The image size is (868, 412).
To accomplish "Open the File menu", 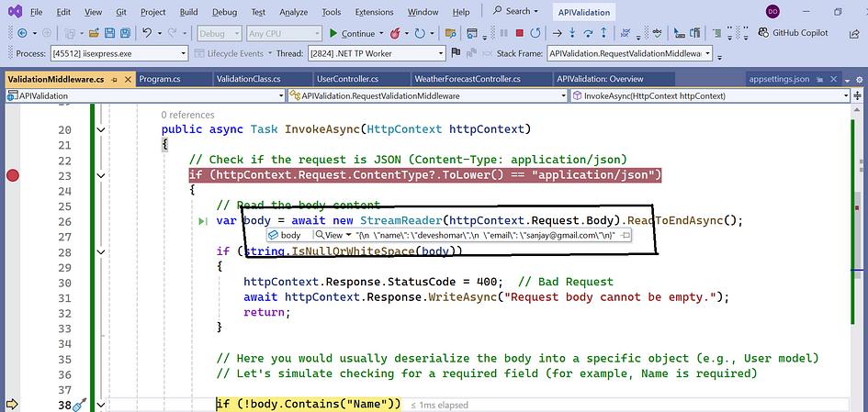I will (x=37, y=12).
